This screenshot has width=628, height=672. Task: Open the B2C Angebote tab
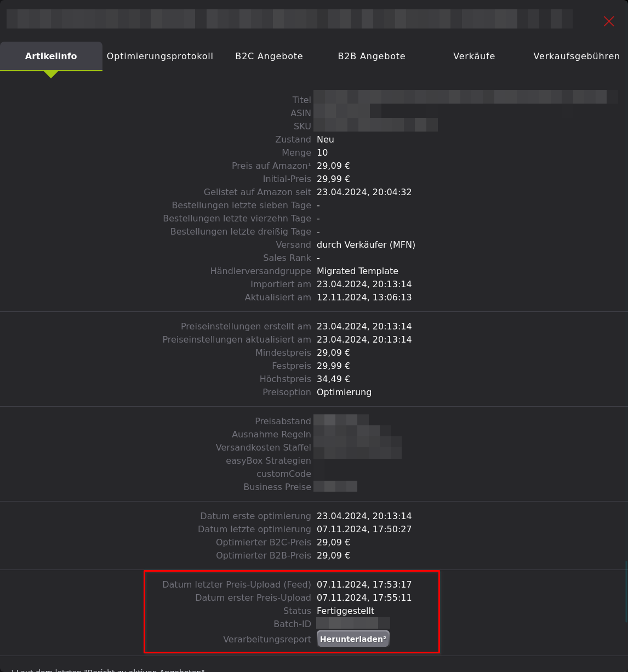(x=269, y=56)
